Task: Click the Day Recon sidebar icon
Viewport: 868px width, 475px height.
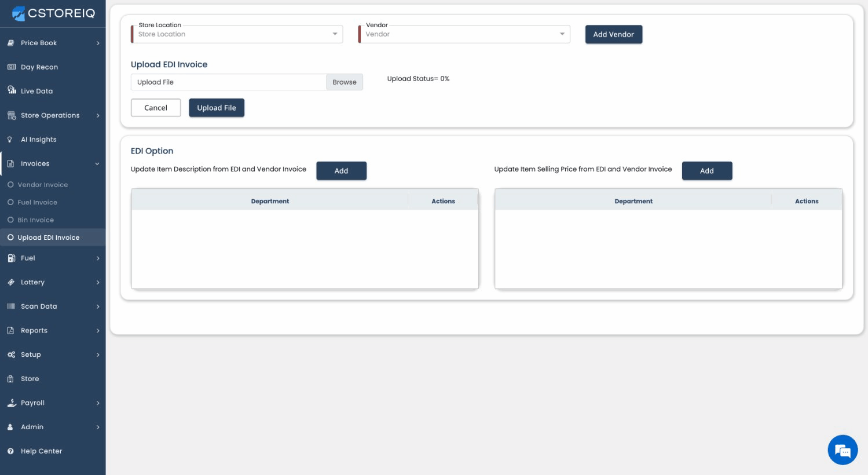Action: point(11,67)
